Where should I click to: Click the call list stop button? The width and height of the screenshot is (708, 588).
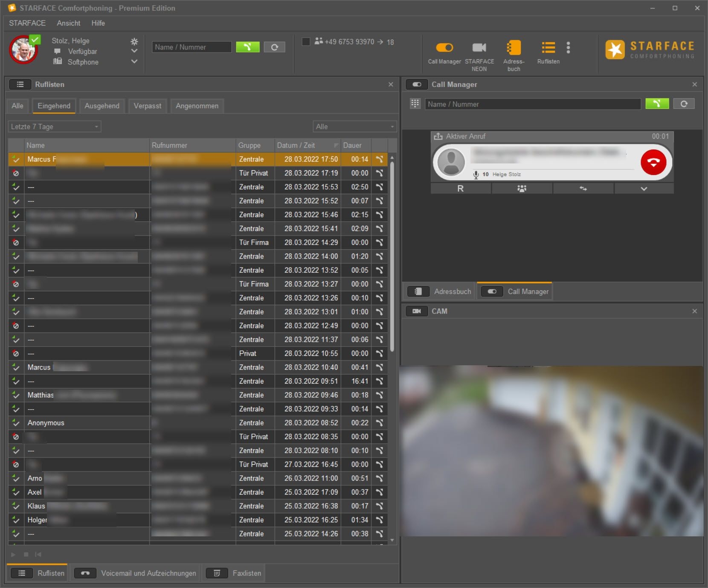pos(26,554)
